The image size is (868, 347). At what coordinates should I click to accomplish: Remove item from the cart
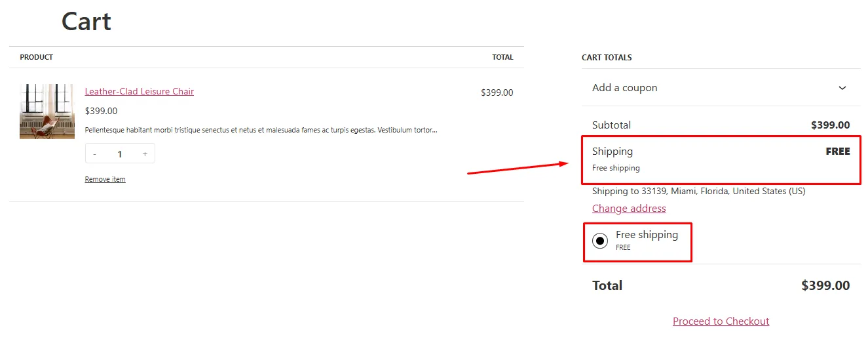pos(105,179)
